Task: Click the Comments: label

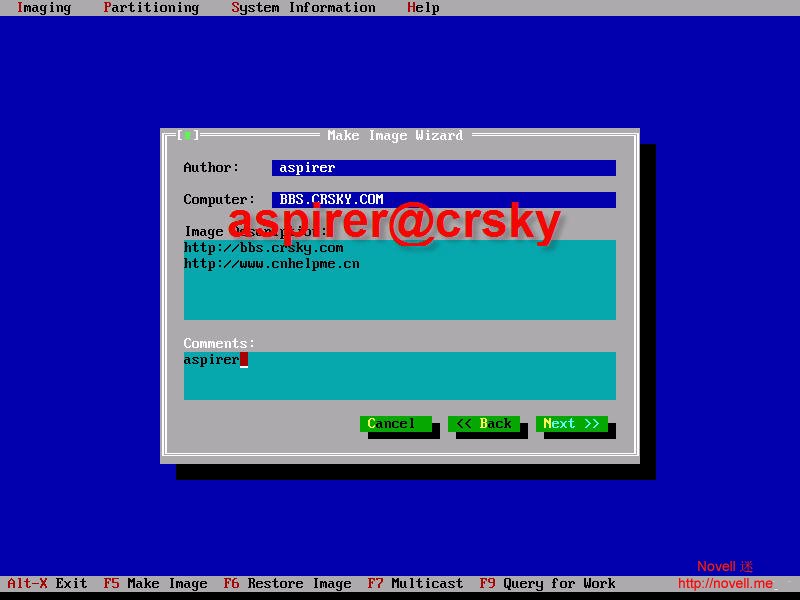Action: [219, 343]
